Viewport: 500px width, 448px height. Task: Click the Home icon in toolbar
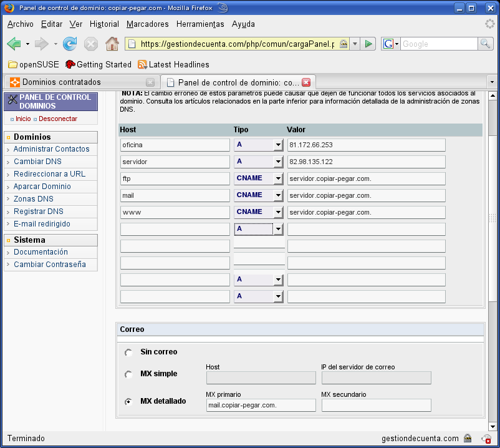point(112,44)
